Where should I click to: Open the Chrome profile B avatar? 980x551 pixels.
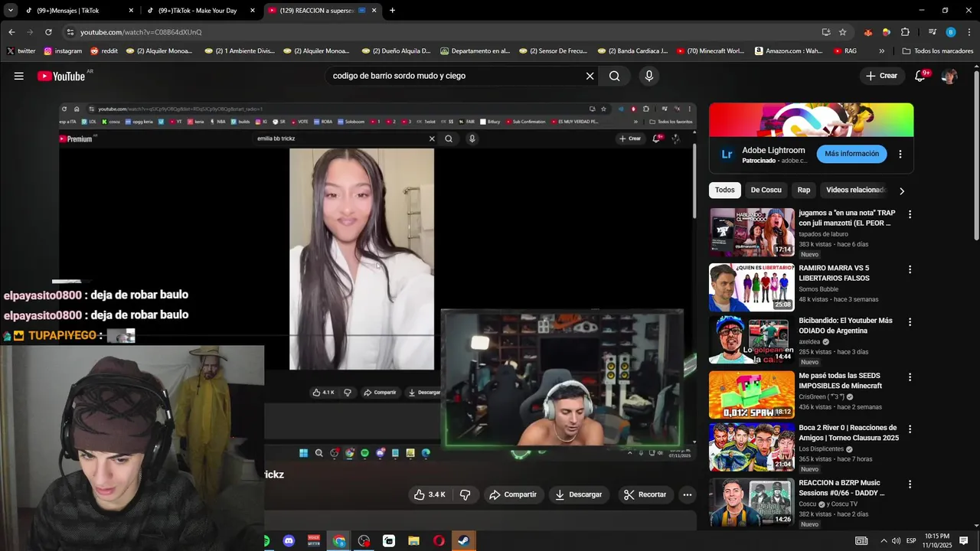pyautogui.click(x=950, y=32)
